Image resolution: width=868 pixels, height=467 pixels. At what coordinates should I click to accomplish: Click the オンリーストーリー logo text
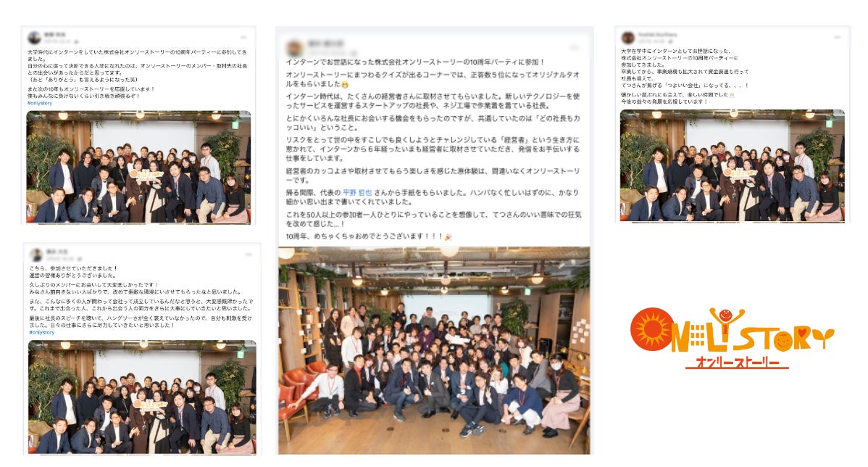coord(738,363)
